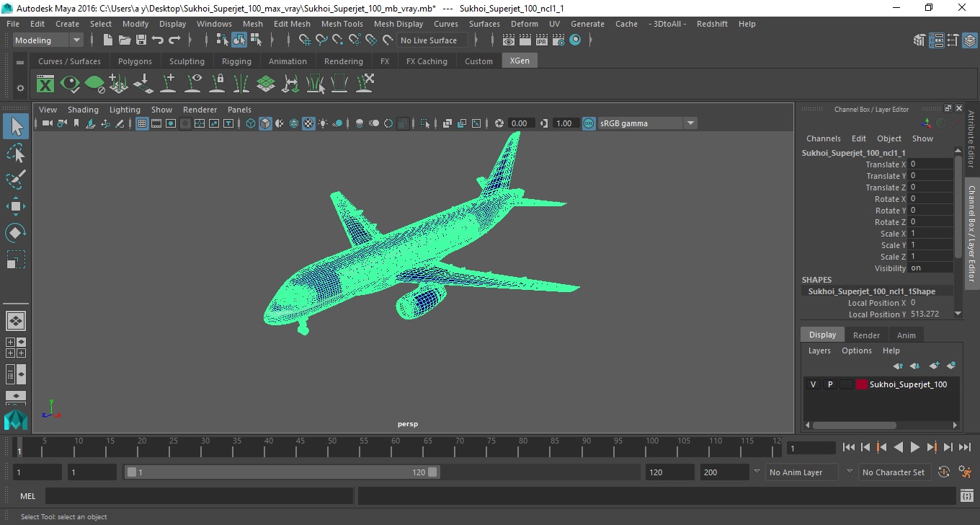Image resolution: width=980 pixels, height=525 pixels.
Task: Open the Channels menu in Channel Box
Action: pos(823,138)
